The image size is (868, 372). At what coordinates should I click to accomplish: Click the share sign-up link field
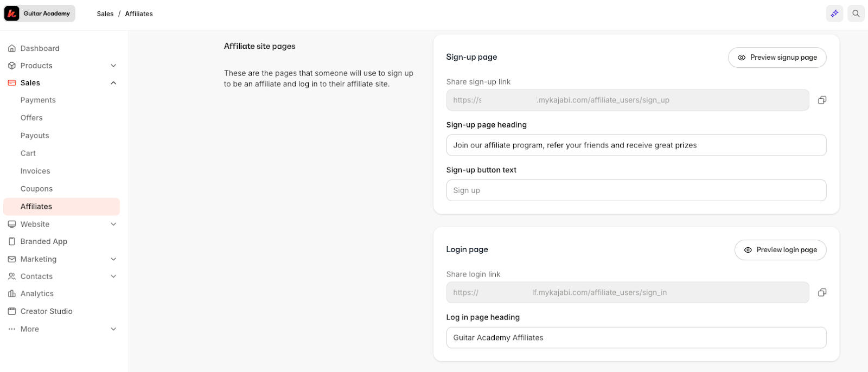628,100
